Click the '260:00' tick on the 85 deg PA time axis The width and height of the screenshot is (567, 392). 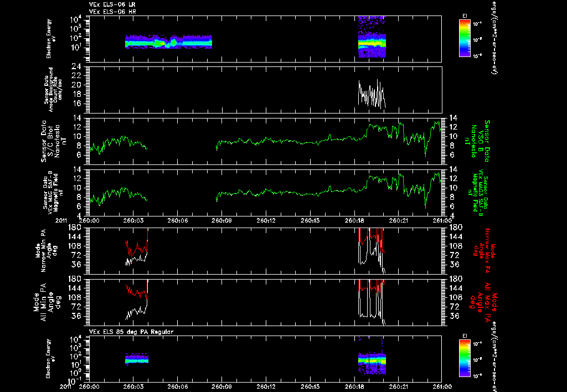(89, 386)
